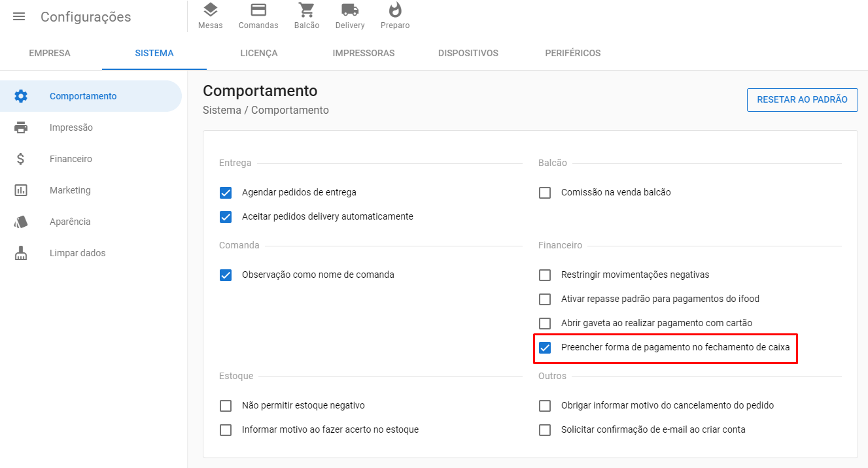Screen dimensions: 868x468
Task: Click the Resetar ao Padrão button
Action: [802, 100]
